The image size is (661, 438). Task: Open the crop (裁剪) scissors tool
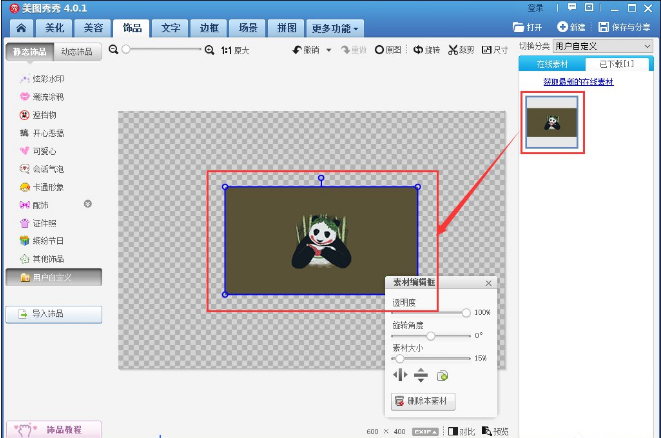point(461,50)
